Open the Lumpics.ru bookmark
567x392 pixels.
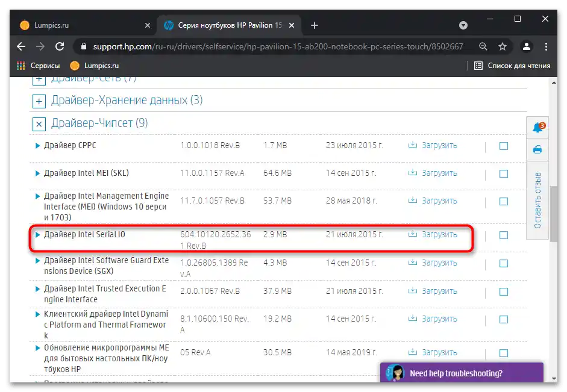click(x=95, y=66)
